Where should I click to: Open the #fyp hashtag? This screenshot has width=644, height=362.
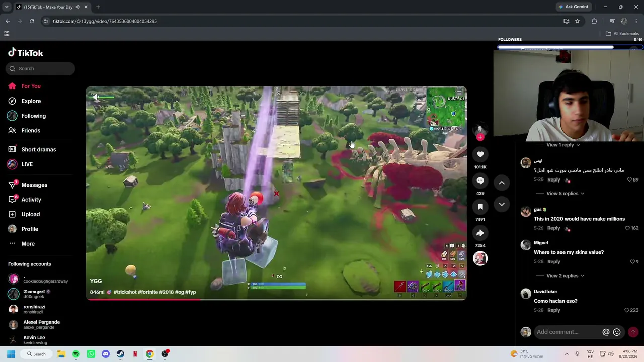191,292
